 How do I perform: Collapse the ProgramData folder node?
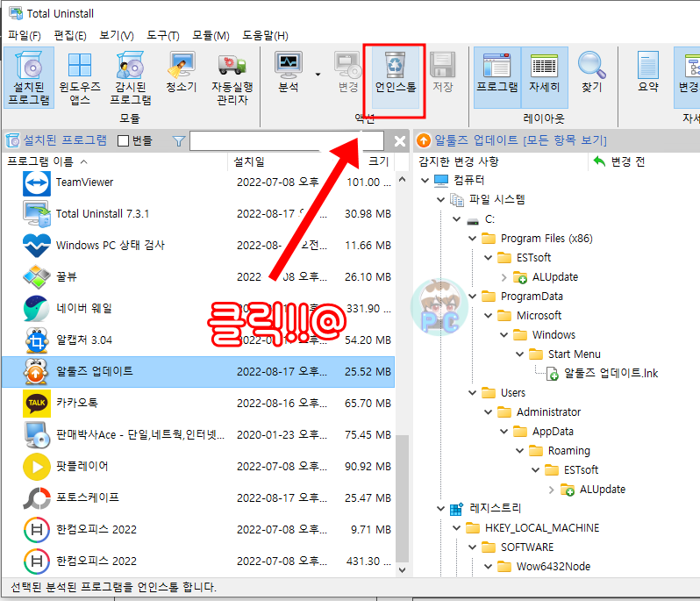pos(472,297)
